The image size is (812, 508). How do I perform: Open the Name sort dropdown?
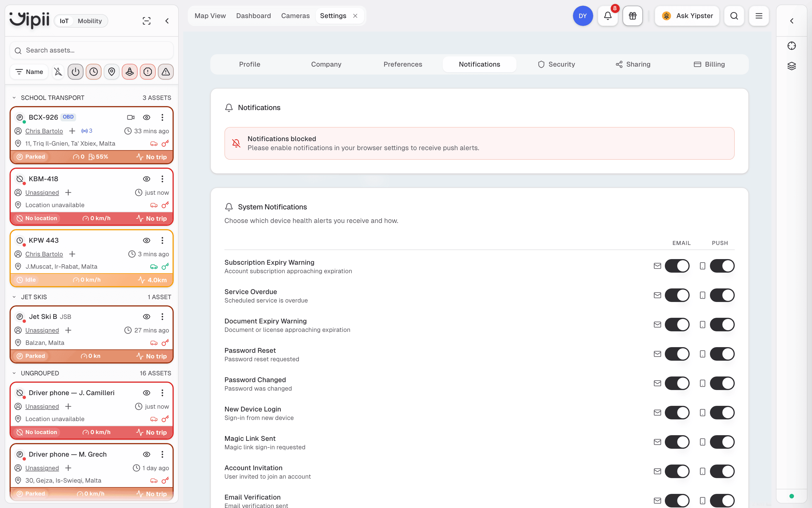29,72
